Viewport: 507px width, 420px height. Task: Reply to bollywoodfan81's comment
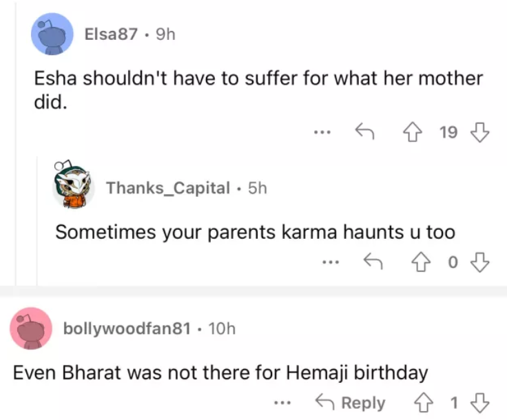click(x=349, y=403)
